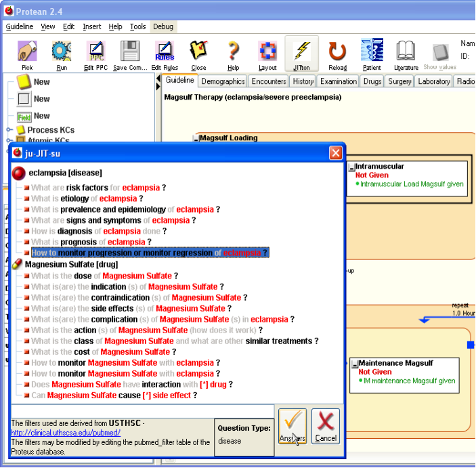476x468 pixels.
Task: Click the Answers button
Action: click(293, 426)
